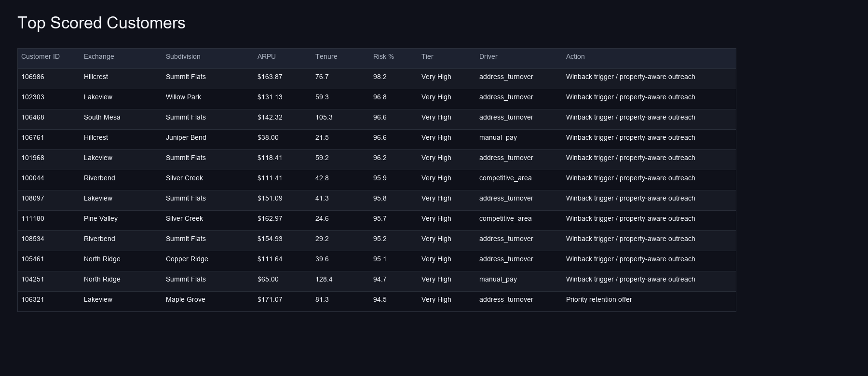Click the Riverbend exchange for customer 108534
Viewport: 868px width, 376px height.
(99, 239)
